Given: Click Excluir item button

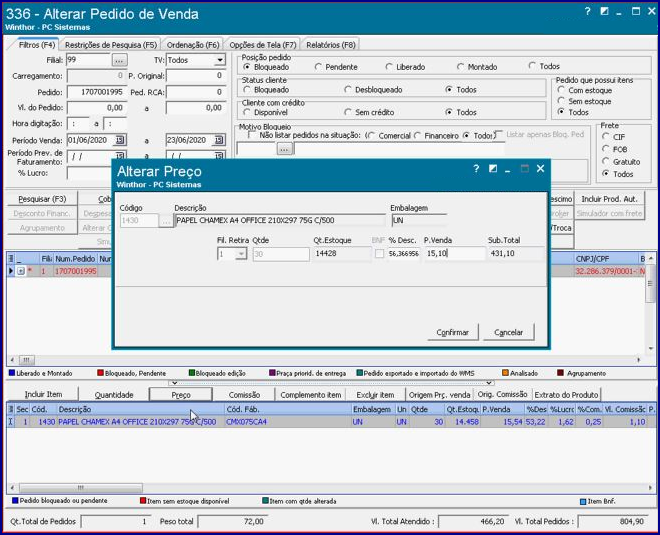Looking at the screenshot, I should click(375, 395).
